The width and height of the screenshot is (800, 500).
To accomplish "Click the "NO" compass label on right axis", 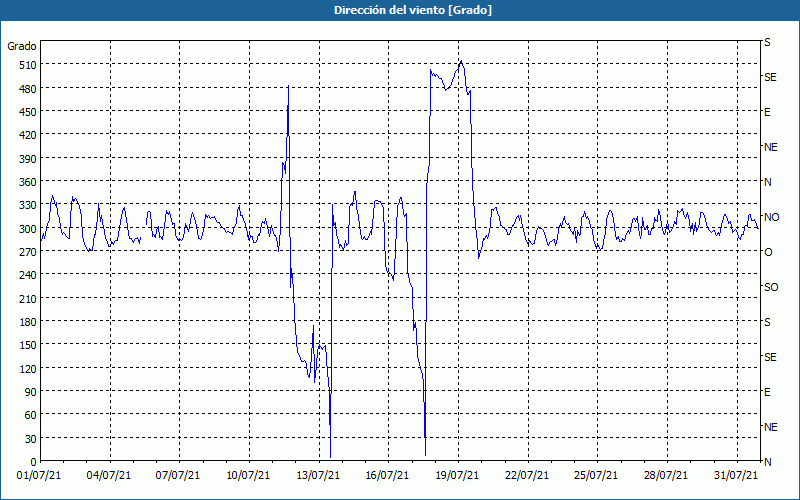I will coord(771,217).
